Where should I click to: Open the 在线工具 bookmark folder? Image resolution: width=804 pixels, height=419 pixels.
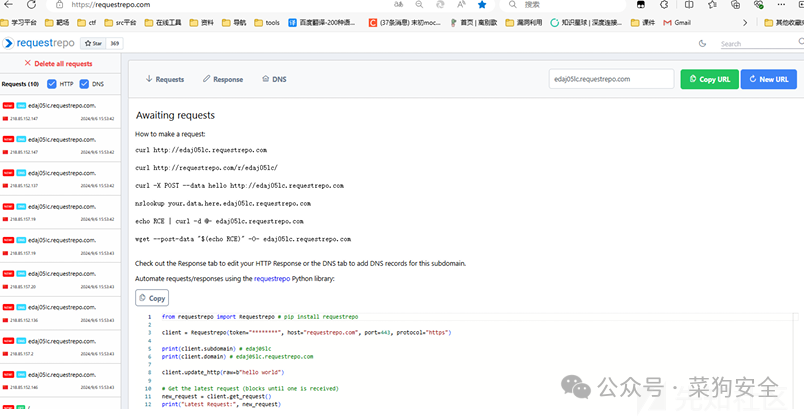tap(163, 23)
